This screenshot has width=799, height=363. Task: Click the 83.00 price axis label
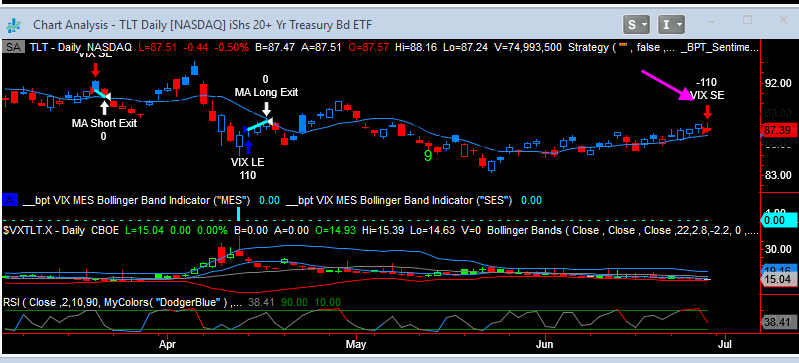coord(778,175)
